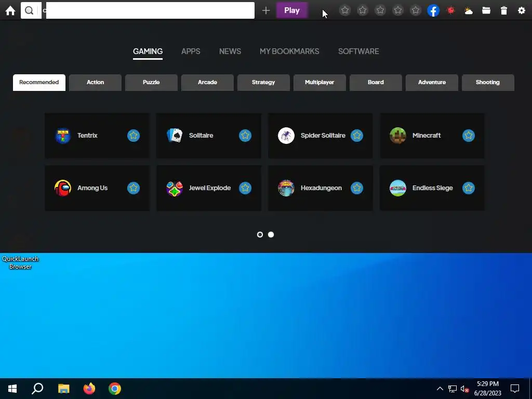Select the Multiplayer category
The width and height of the screenshot is (532, 399).
pos(320,83)
